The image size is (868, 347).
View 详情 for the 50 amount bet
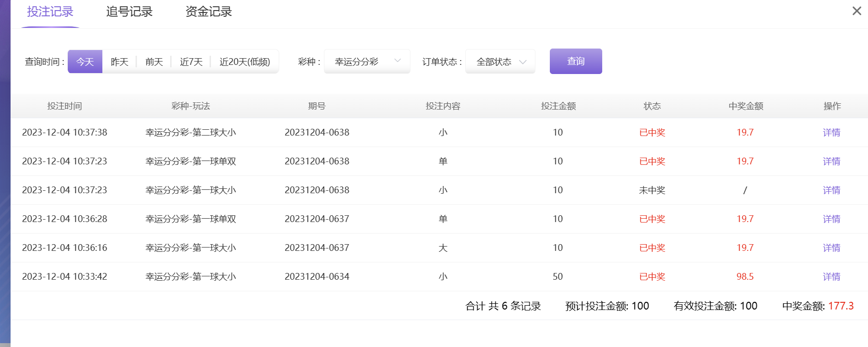tap(831, 277)
